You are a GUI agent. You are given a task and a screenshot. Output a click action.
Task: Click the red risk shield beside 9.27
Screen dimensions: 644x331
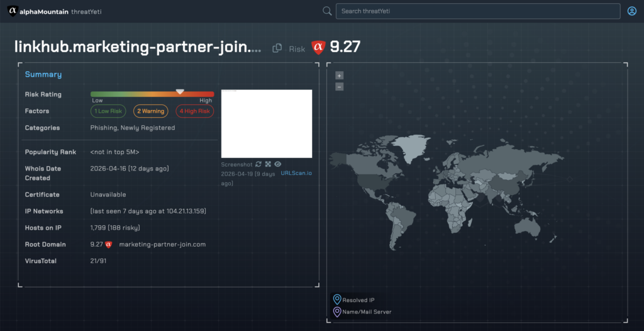coord(318,48)
